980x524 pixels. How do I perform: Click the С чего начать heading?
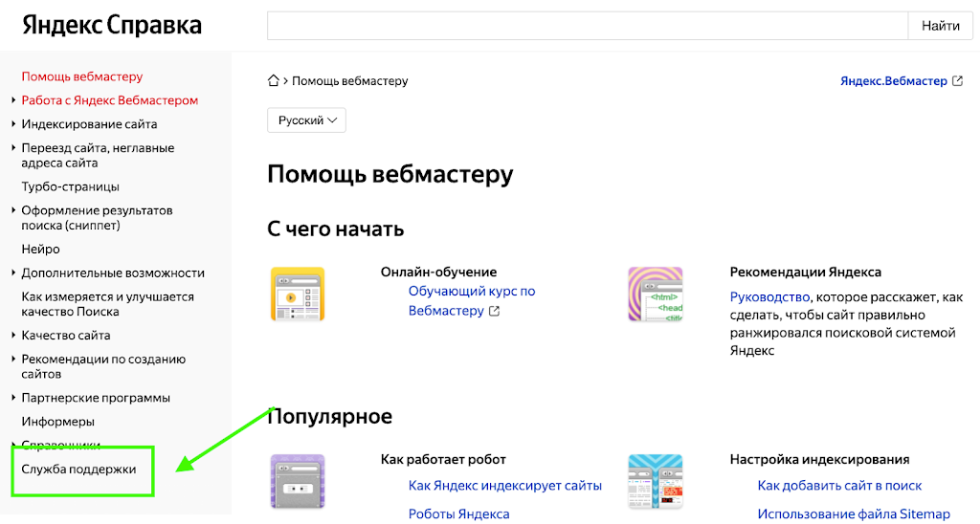pos(336,229)
